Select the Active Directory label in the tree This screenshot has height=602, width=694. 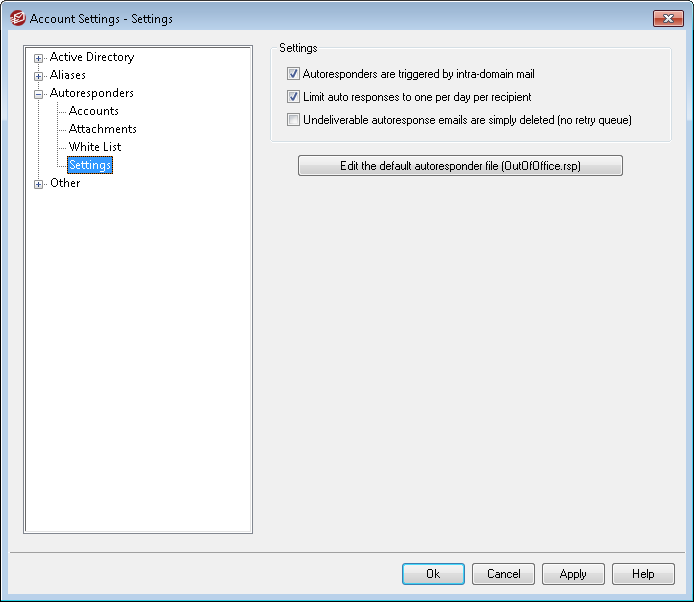pos(91,57)
